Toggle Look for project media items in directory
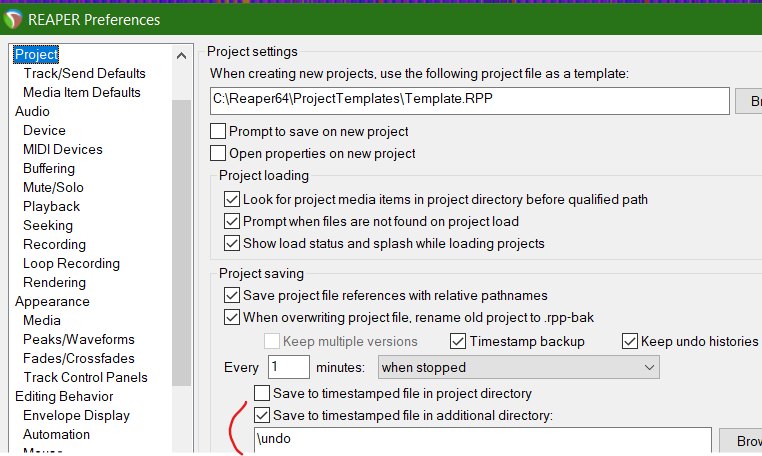Viewport: 762px width, 456px height. [232, 199]
